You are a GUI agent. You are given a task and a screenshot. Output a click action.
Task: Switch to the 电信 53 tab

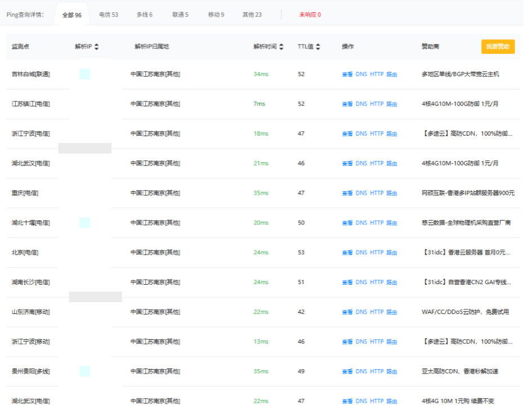(x=108, y=15)
